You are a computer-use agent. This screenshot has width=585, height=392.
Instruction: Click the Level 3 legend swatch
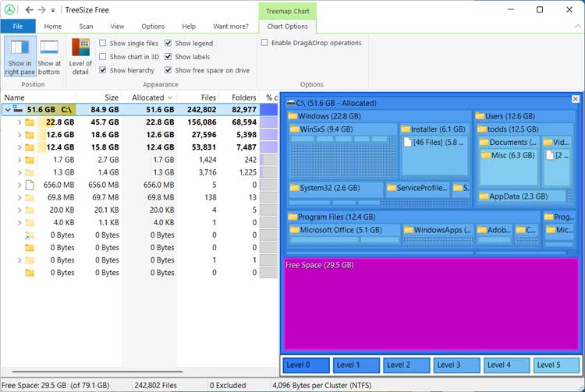(456, 366)
